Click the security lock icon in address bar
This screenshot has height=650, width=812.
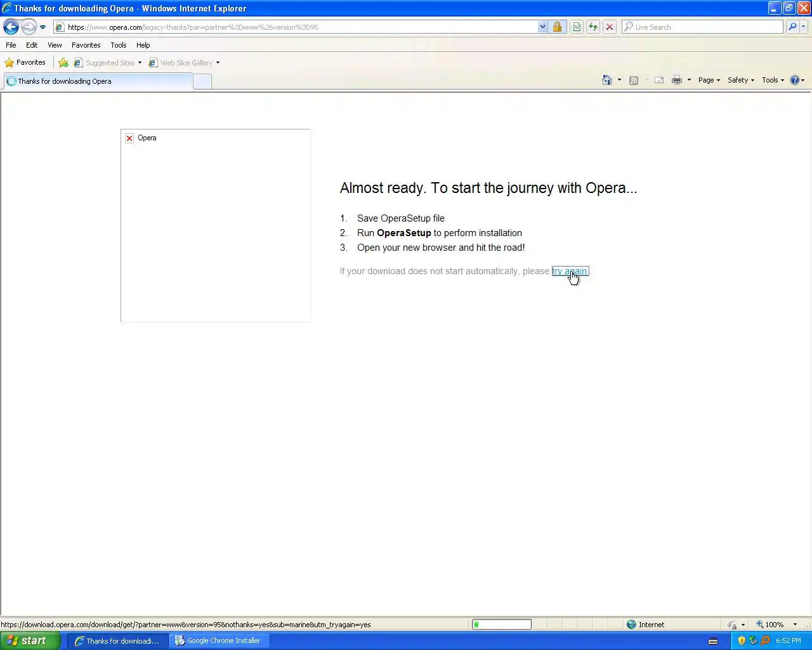557,27
